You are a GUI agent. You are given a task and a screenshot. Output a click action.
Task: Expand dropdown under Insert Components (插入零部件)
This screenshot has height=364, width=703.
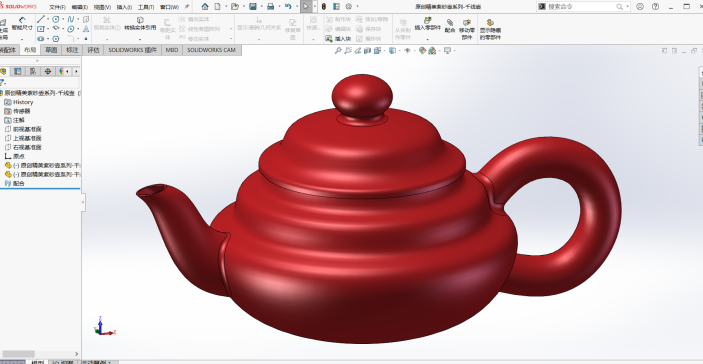pyautogui.click(x=428, y=39)
